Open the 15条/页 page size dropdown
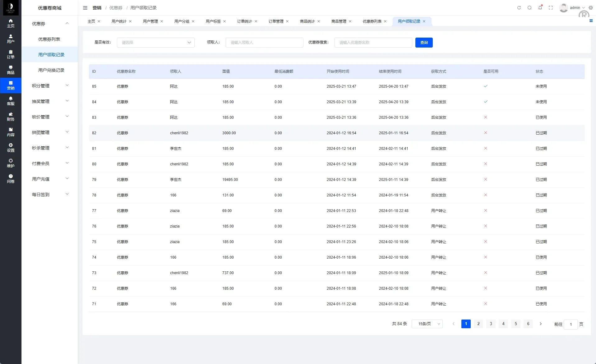This screenshot has height=364, width=596. click(x=427, y=324)
